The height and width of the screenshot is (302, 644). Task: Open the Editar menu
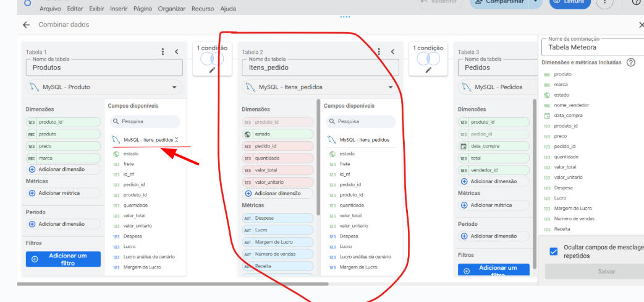(75, 8)
